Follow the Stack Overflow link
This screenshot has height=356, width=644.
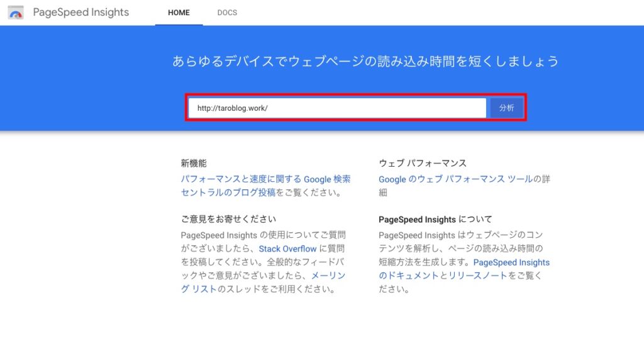(287, 249)
